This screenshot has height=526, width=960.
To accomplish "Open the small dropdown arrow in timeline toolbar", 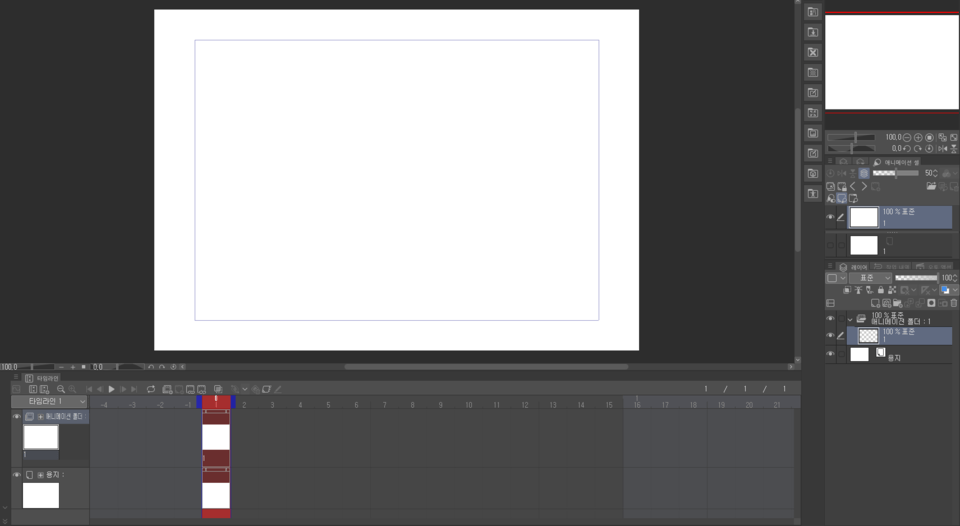I will pos(244,389).
